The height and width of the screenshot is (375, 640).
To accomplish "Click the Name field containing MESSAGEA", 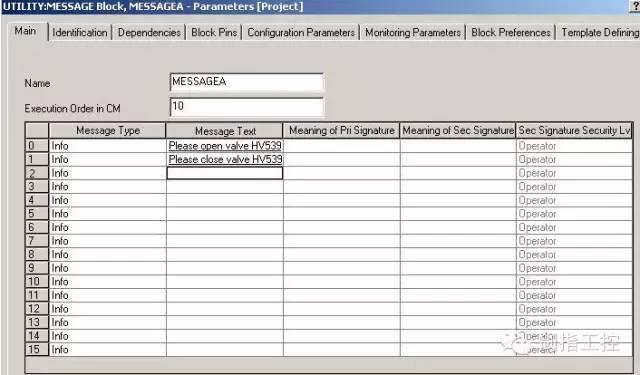I will pyautogui.click(x=247, y=82).
